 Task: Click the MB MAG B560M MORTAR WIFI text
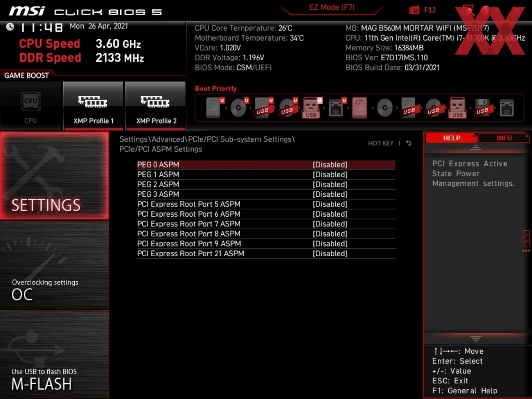tap(417, 28)
